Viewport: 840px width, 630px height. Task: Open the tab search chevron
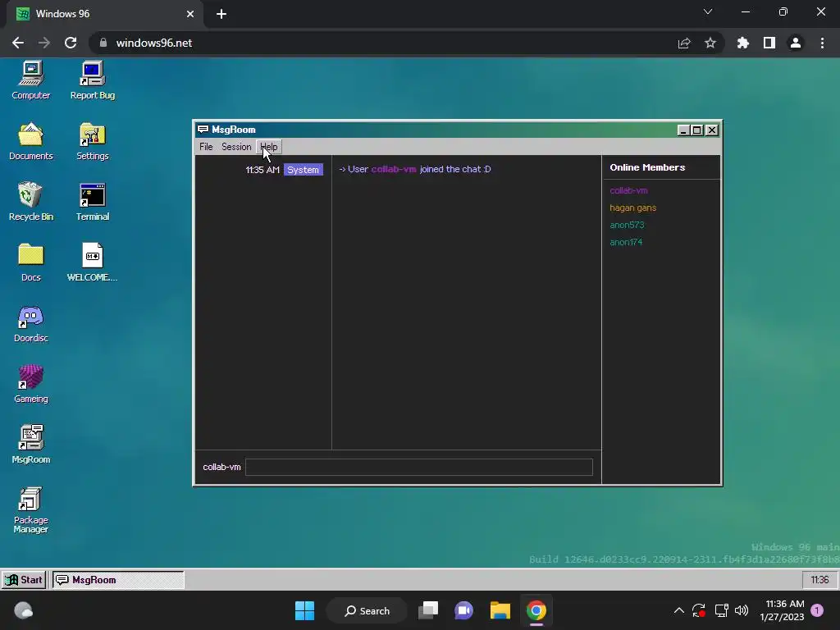[x=708, y=11]
